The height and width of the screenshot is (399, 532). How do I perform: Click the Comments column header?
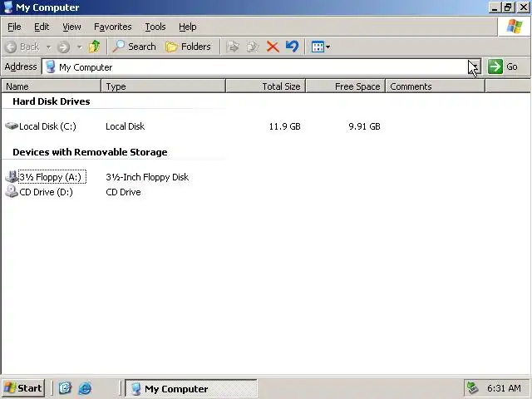[436, 86]
